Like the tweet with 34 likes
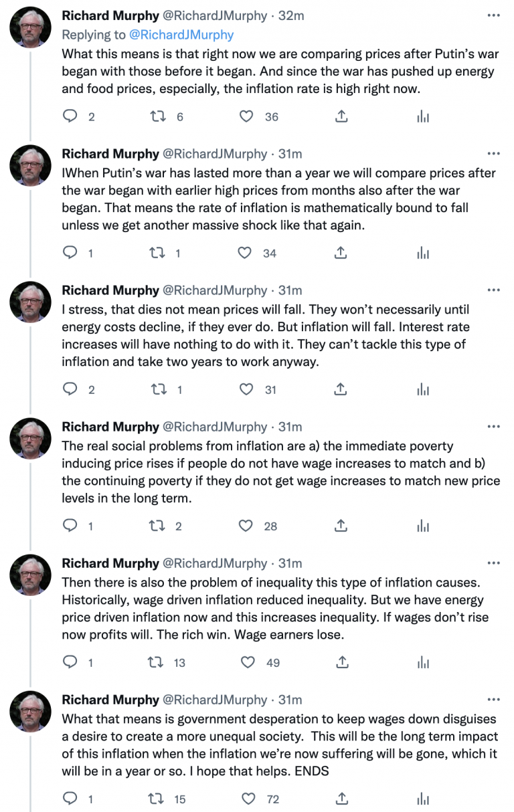The image size is (514, 812). (x=245, y=253)
